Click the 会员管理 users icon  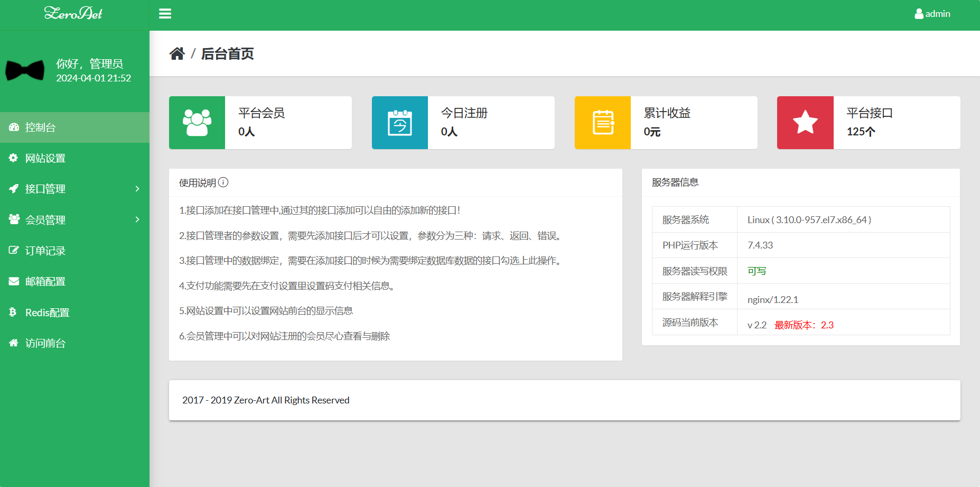pyautogui.click(x=14, y=219)
